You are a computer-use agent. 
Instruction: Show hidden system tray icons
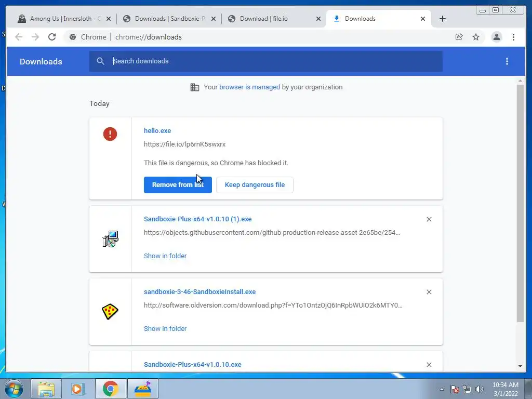pos(442,389)
